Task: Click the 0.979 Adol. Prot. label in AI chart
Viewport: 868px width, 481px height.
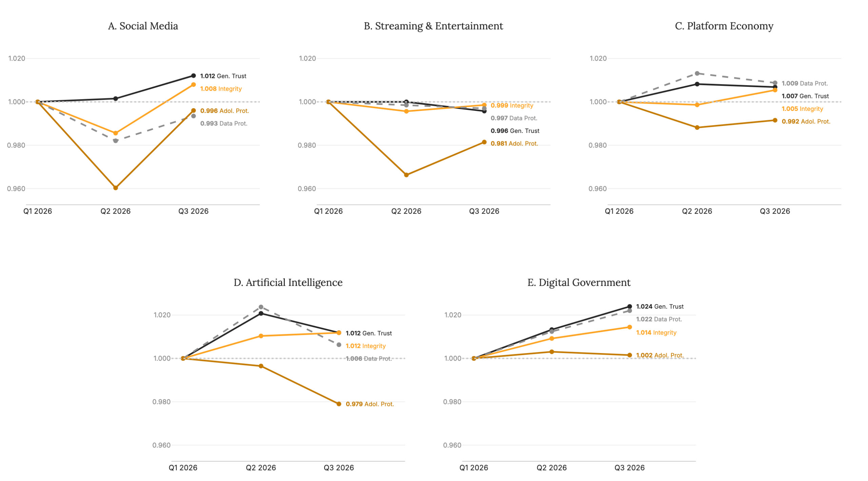Action: [x=370, y=404]
